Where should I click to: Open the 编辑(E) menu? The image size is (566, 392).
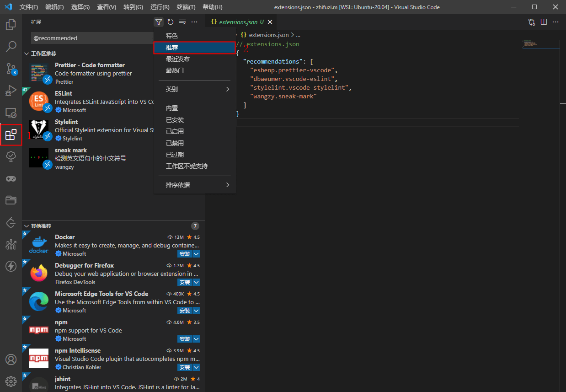(55, 7)
